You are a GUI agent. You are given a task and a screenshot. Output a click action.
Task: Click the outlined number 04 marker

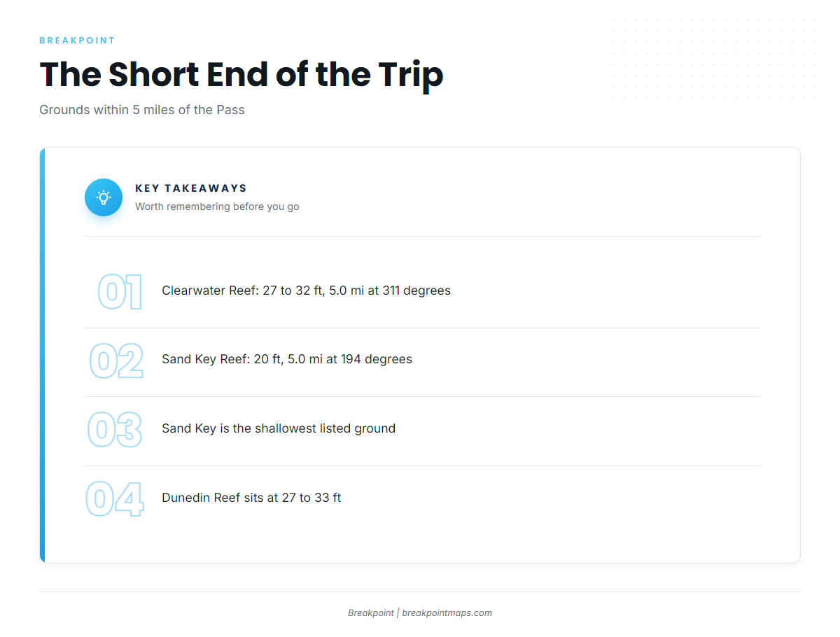pyautogui.click(x=115, y=499)
